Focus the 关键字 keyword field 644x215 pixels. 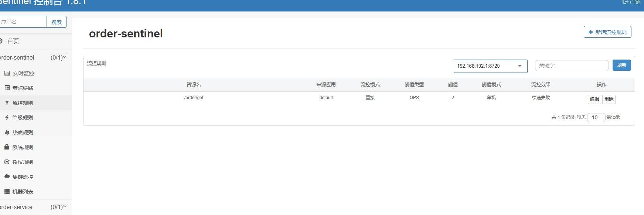point(572,65)
